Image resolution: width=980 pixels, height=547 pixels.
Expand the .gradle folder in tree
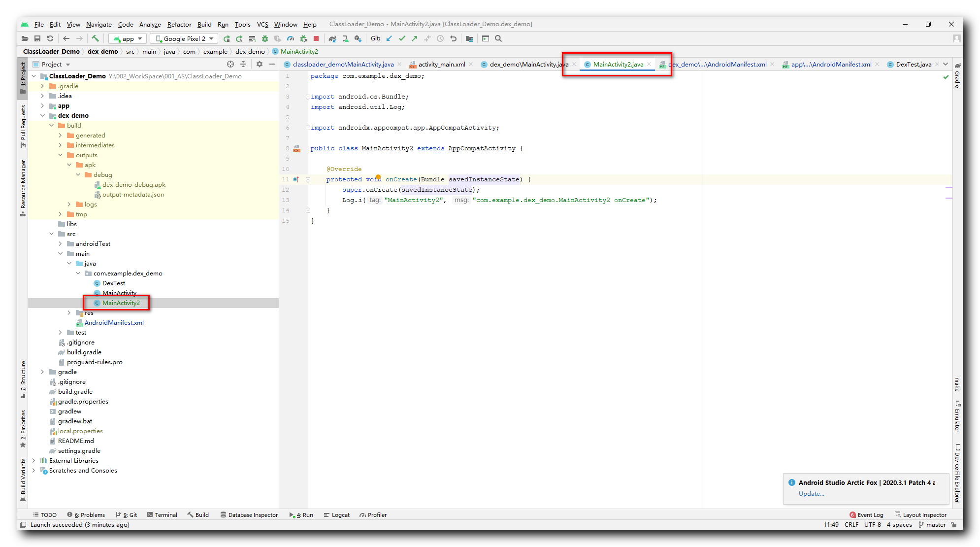pyautogui.click(x=42, y=86)
